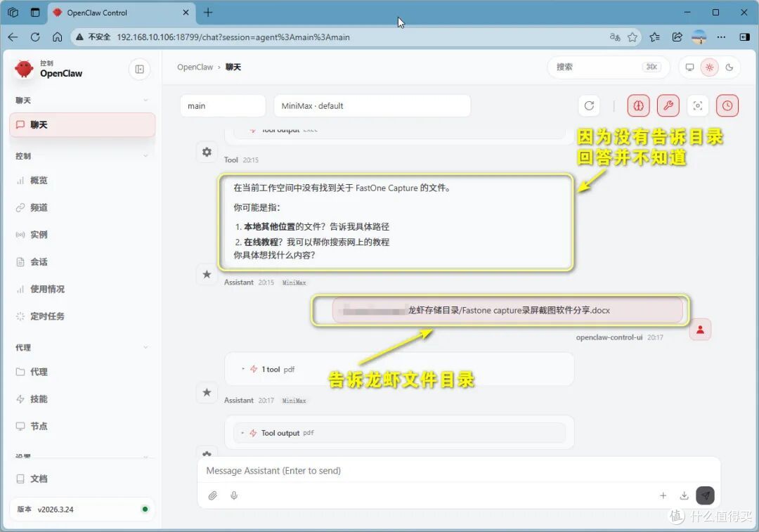Viewport: 759px width, 532px height.
Task: Click the OpenClaw breadcrumb link
Action: (x=195, y=67)
